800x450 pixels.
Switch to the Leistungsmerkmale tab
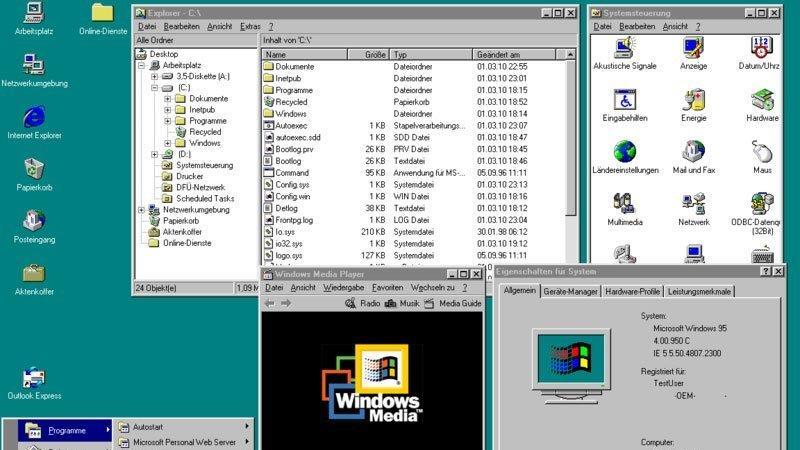(699, 292)
